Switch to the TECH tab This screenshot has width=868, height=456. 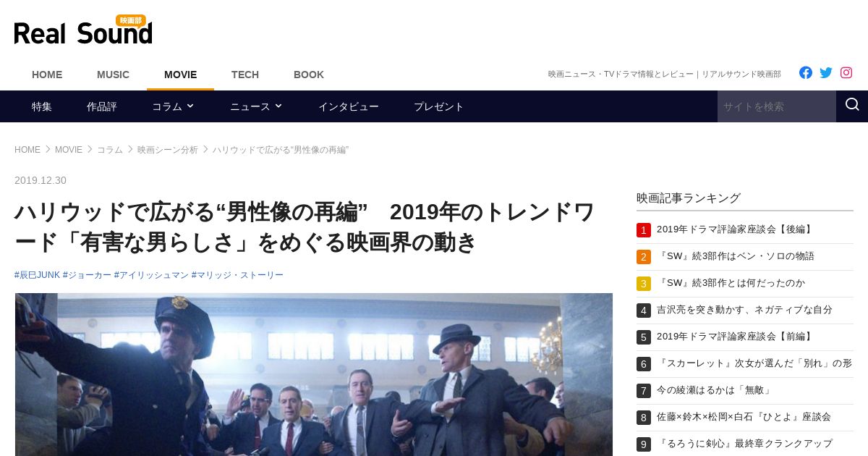pos(245,75)
